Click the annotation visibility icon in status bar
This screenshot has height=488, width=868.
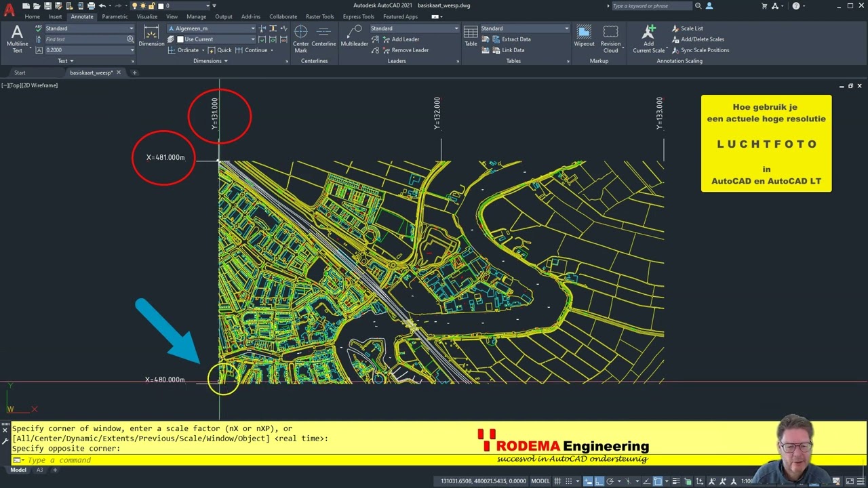point(711,481)
